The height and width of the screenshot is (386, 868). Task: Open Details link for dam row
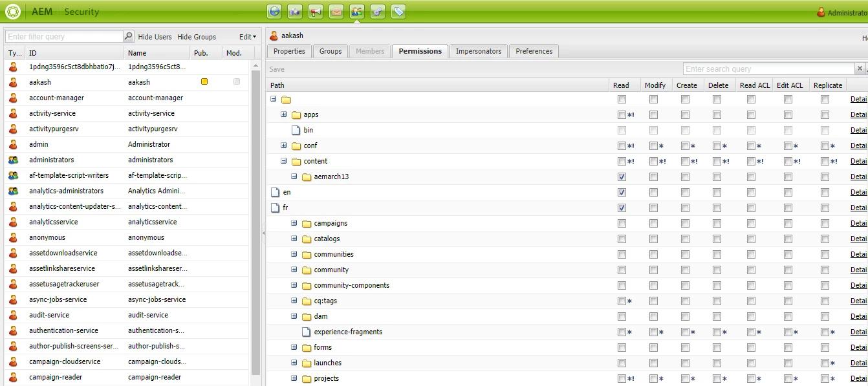[859, 316]
